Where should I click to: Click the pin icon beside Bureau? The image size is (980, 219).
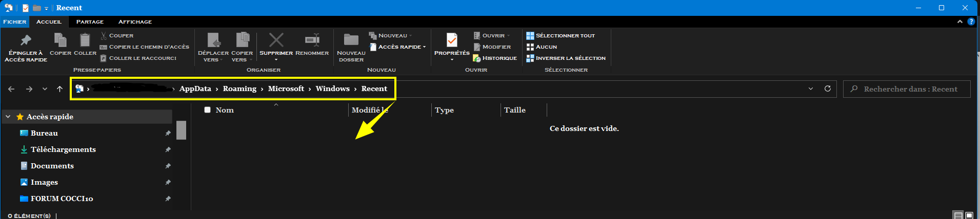click(168, 133)
